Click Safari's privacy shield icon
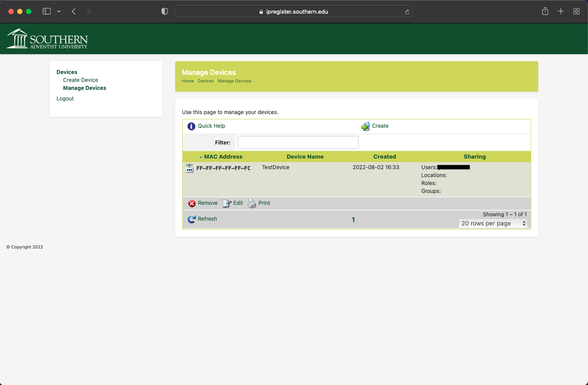Image resolution: width=588 pixels, height=385 pixels. pyautogui.click(x=165, y=11)
